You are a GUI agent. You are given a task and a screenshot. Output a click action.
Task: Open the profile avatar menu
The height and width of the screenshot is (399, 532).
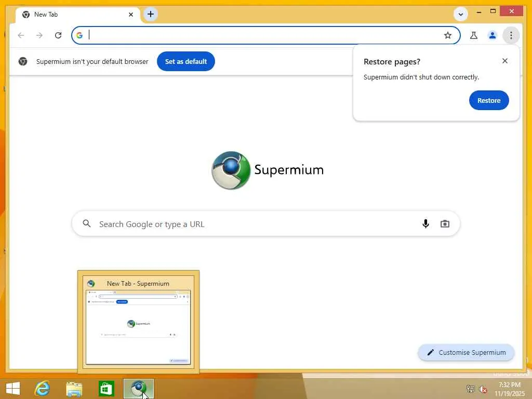(x=493, y=35)
